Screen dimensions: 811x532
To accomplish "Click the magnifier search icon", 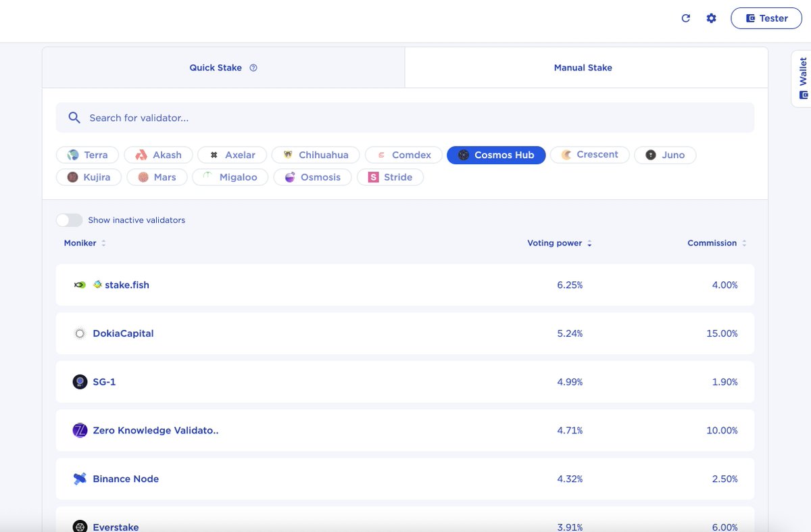I will click(x=74, y=118).
